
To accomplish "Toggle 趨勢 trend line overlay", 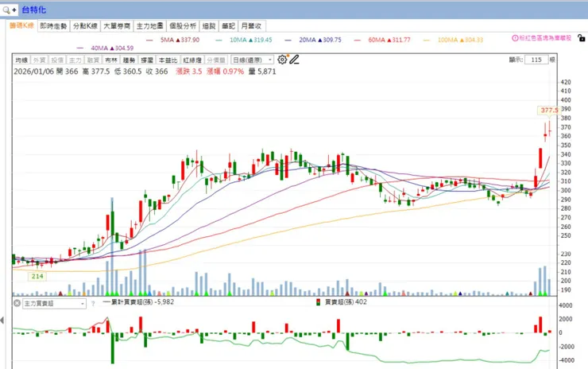I will 129,60.
